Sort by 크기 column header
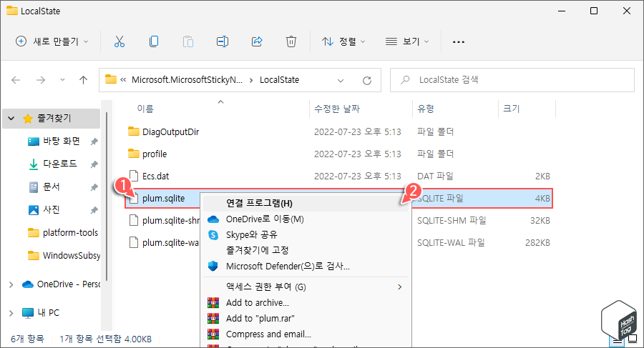The height and width of the screenshot is (348, 644). tap(512, 109)
